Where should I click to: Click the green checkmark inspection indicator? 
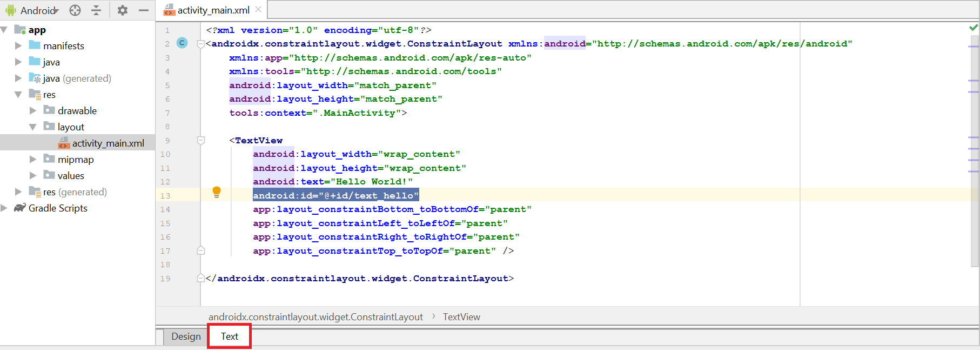[x=974, y=27]
